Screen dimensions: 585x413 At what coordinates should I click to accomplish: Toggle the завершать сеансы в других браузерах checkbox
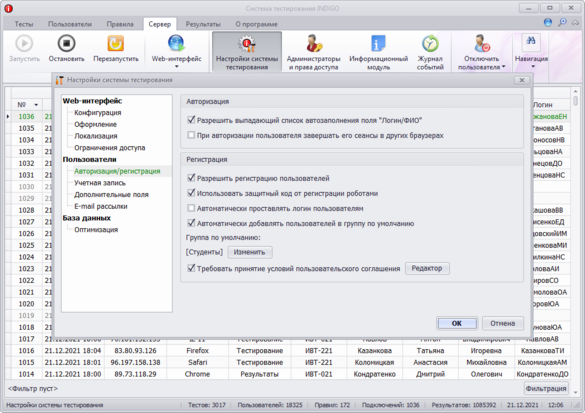pyautogui.click(x=191, y=135)
